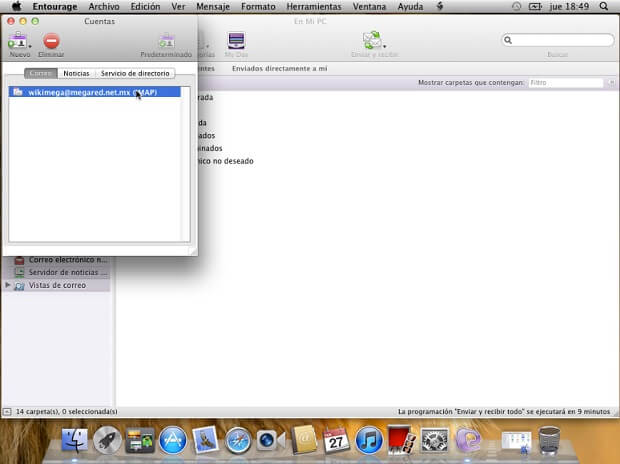Open Safari from the Dock
The image size is (620, 464).
[238, 440]
